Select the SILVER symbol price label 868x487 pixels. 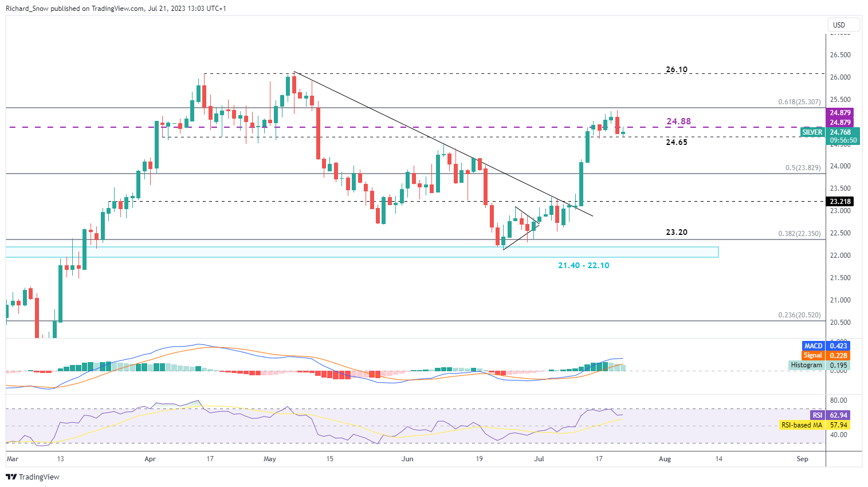pos(812,132)
